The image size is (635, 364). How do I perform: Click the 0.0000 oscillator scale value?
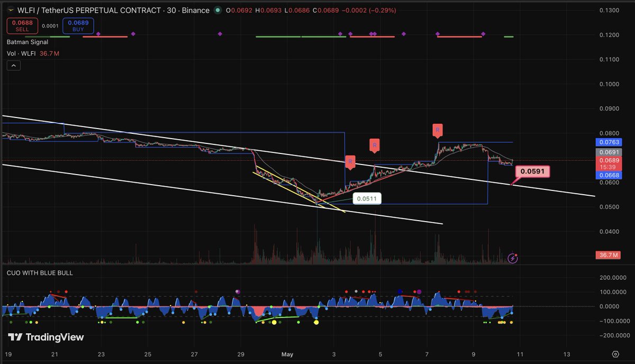point(610,306)
